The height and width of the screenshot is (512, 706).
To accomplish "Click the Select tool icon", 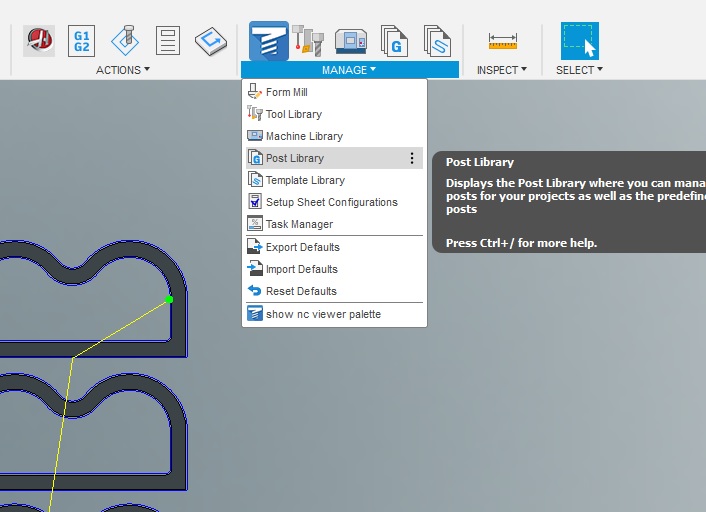I will click(579, 41).
